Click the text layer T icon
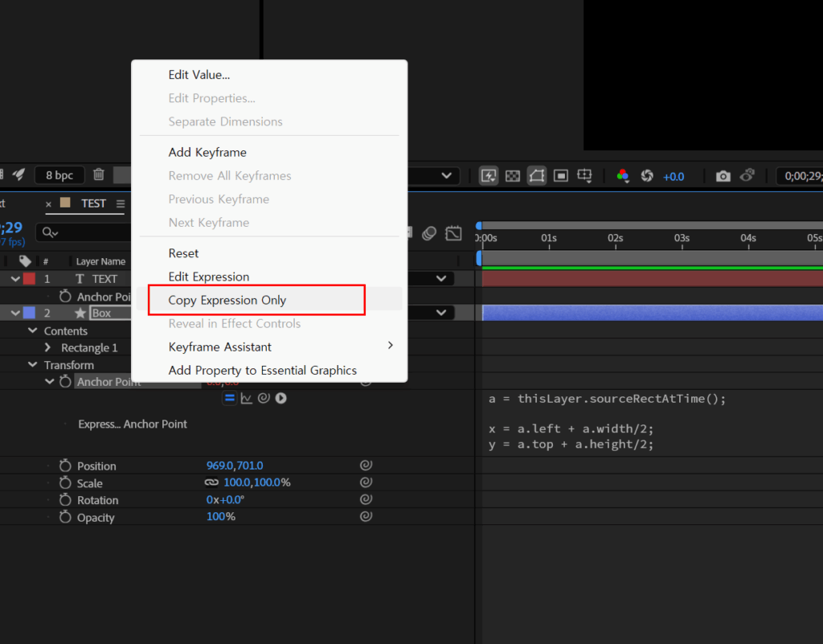This screenshot has height=644, width=823. 80,279
